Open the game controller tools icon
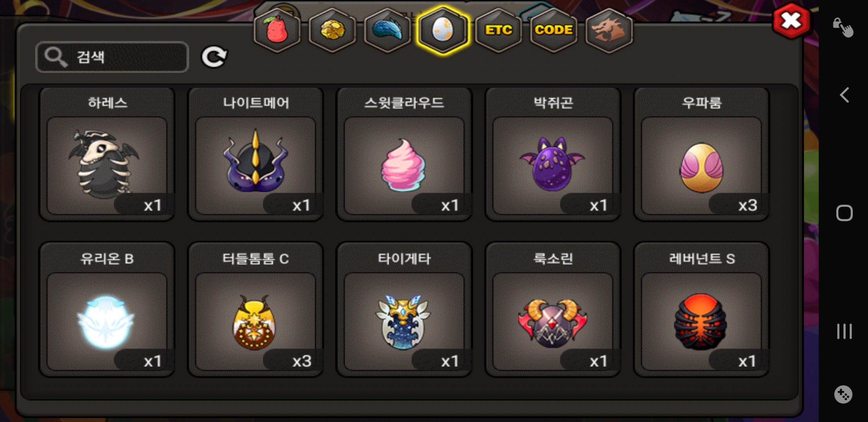 pyautogui.click(x=843, y=395)
